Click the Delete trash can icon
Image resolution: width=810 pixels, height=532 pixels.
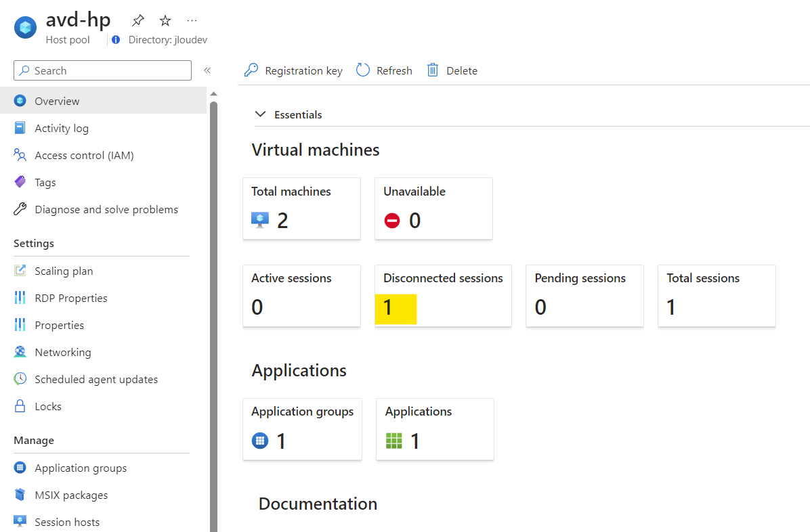point(433,70)
